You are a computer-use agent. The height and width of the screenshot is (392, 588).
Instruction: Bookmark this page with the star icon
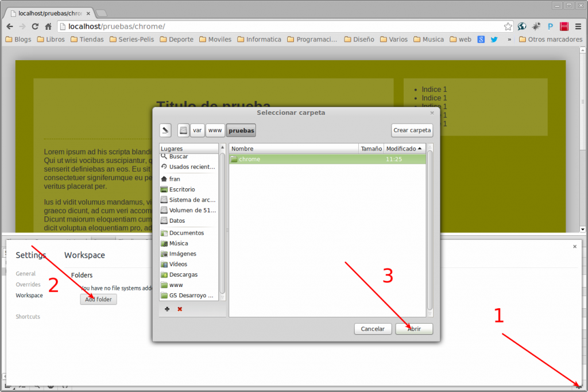(x=508, y=26)
